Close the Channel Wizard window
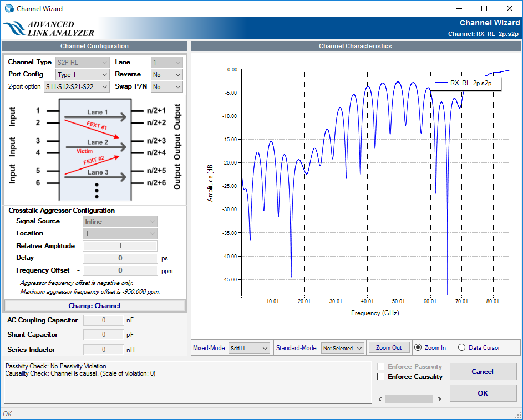The height and width of the screenshot is (420, 523). [510, 8]
